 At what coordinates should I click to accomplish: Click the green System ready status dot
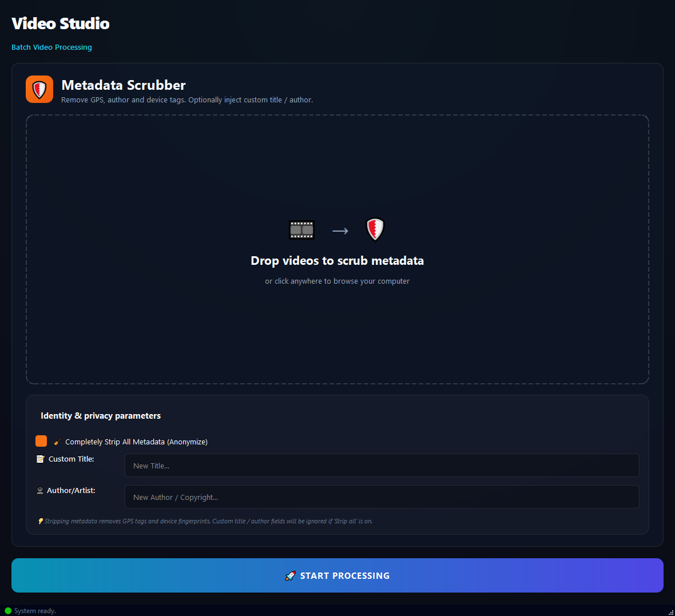tap(8, 611)
